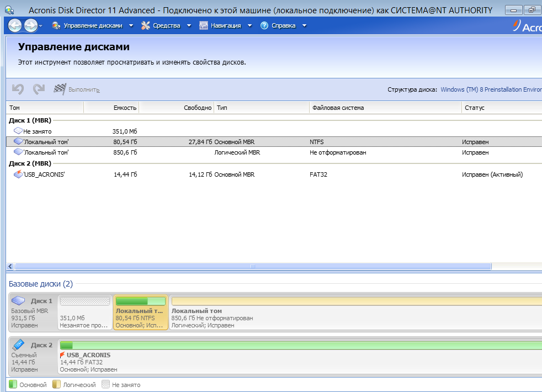
Task: Expand the Средства dropdown arrow
Action: click(188, 25)
